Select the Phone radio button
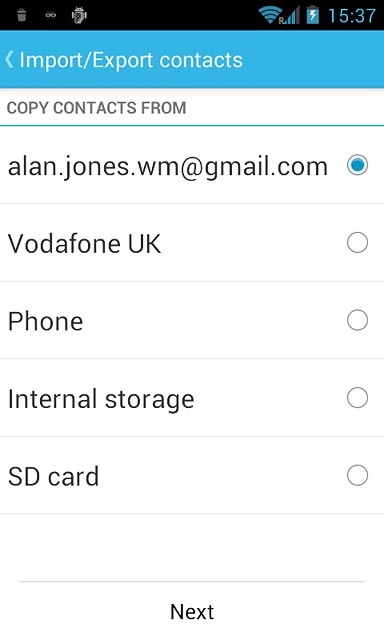Viewport: 384px width, 640px height. click(357, 320)
